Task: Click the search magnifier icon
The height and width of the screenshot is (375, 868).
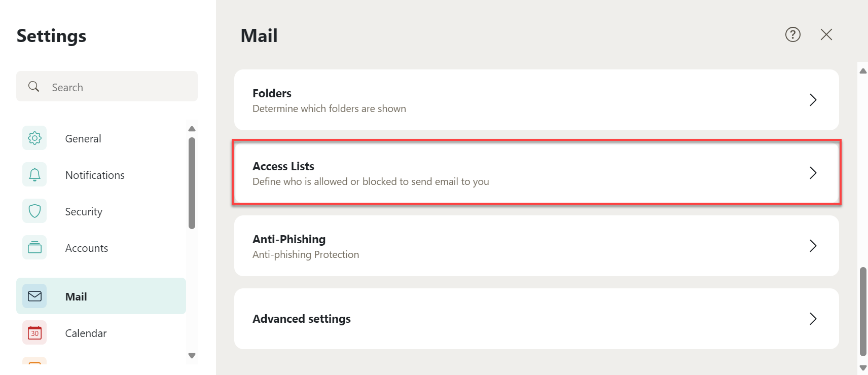Action: [33, 86]
